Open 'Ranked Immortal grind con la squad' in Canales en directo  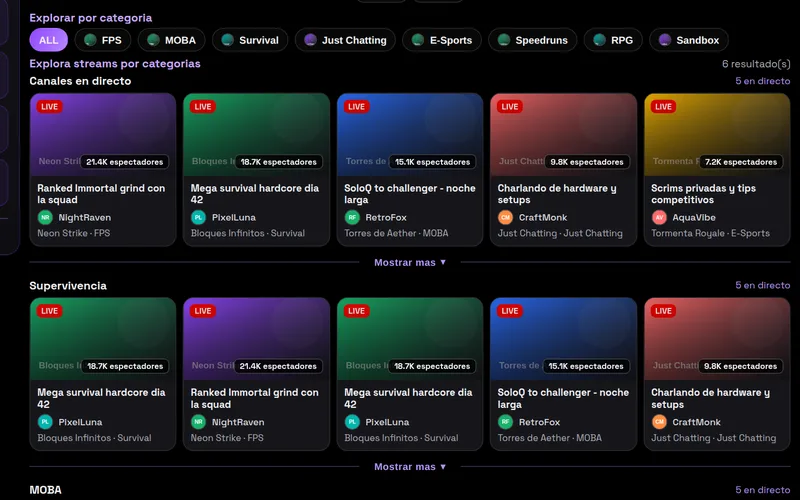tap(101, 194)
